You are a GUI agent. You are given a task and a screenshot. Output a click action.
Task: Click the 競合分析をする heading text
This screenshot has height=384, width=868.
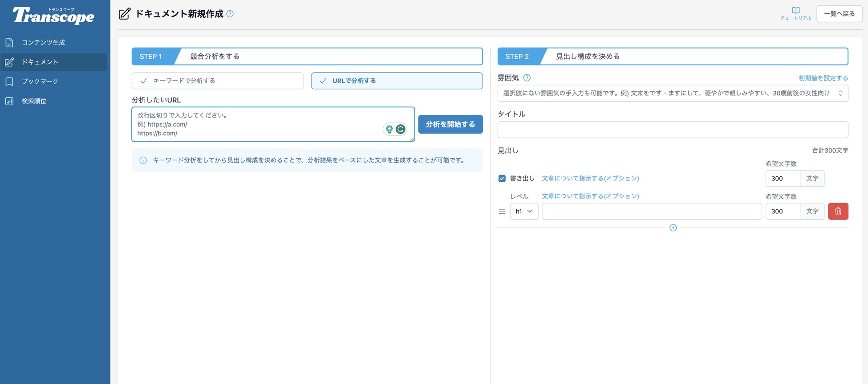(x=215, y=57)
